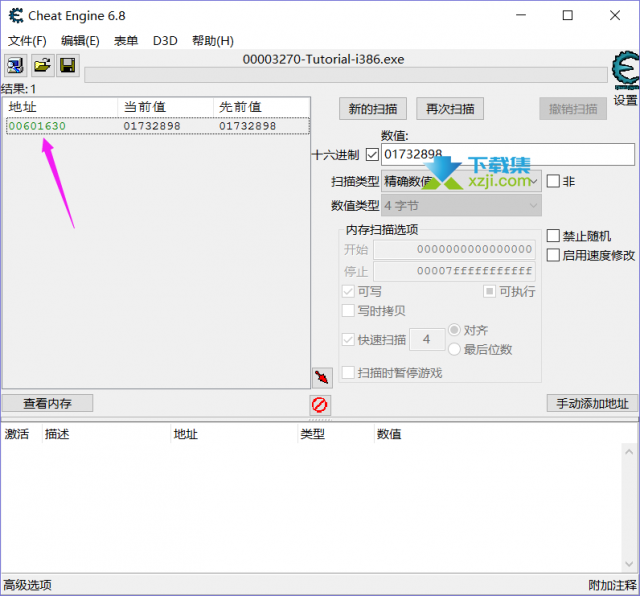Click the 先前值 column header
Viewport: 640px width, 596px height.
pos(261,107)
